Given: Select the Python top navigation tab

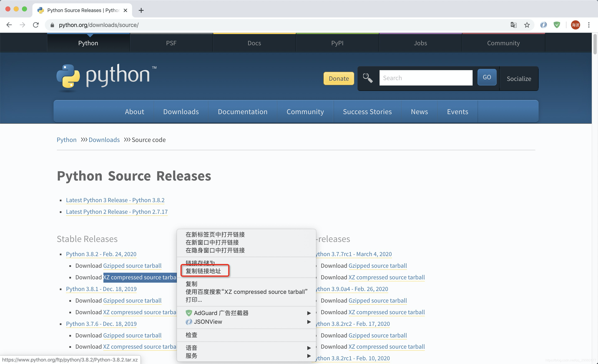Looking at the screenshot, I should [x=88, y=43].
